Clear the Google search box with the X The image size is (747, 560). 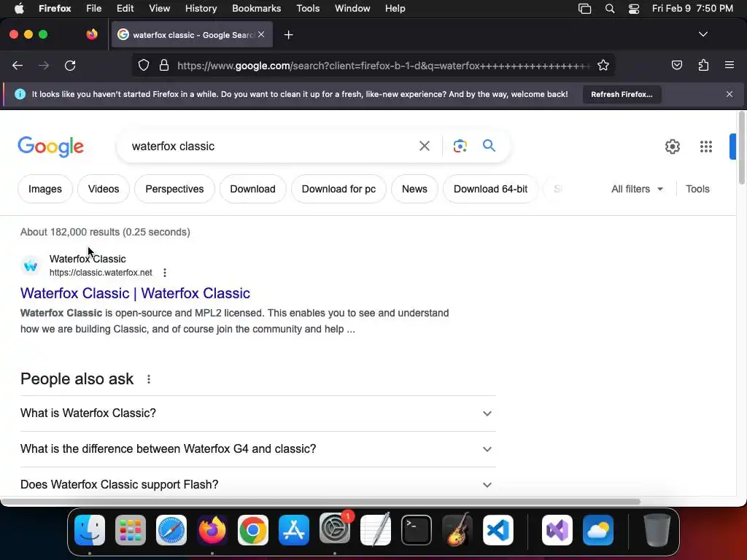coord(424,146)
